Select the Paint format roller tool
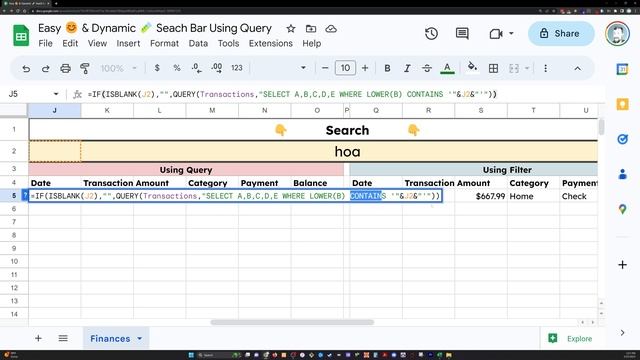640x360 pixels. point(85,68)
